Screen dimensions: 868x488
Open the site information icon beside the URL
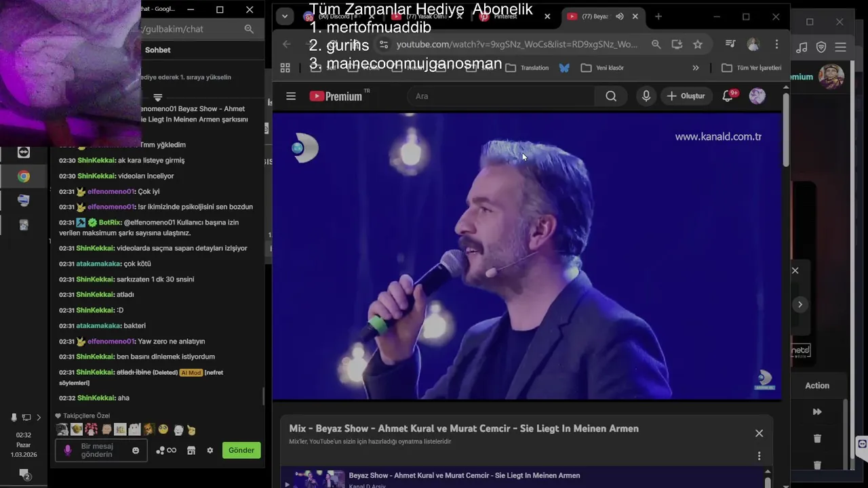[383, 44]
